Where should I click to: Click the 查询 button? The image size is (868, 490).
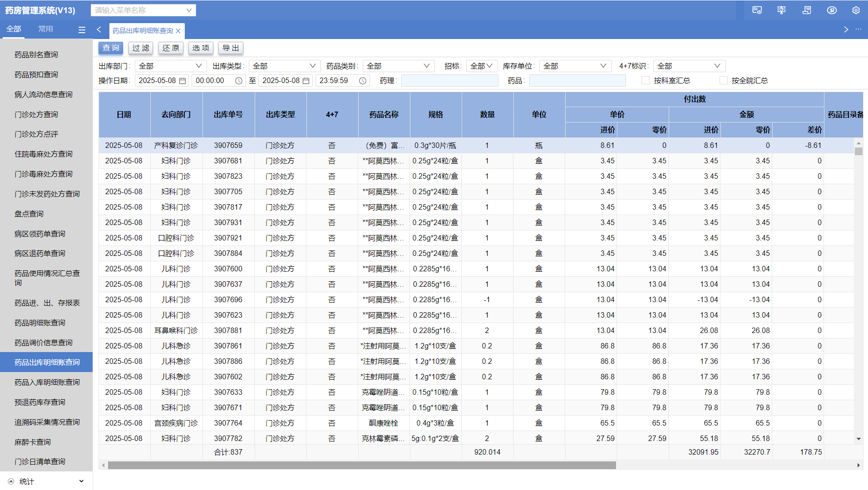tap(111, 48)
